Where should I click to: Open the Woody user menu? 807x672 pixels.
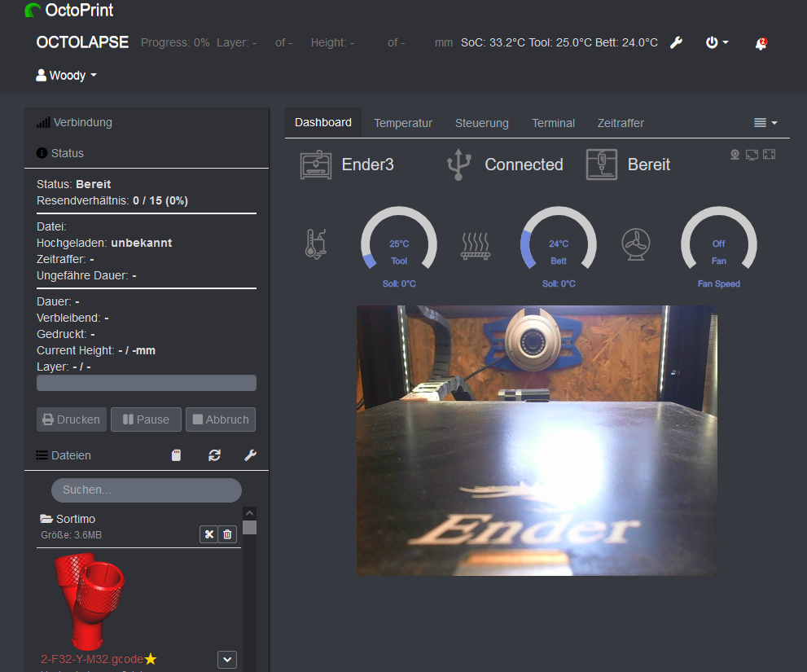coord(67,76)
